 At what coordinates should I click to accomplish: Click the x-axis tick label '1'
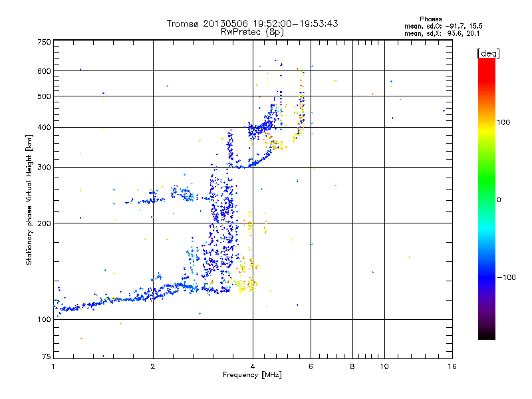[53, 366]
